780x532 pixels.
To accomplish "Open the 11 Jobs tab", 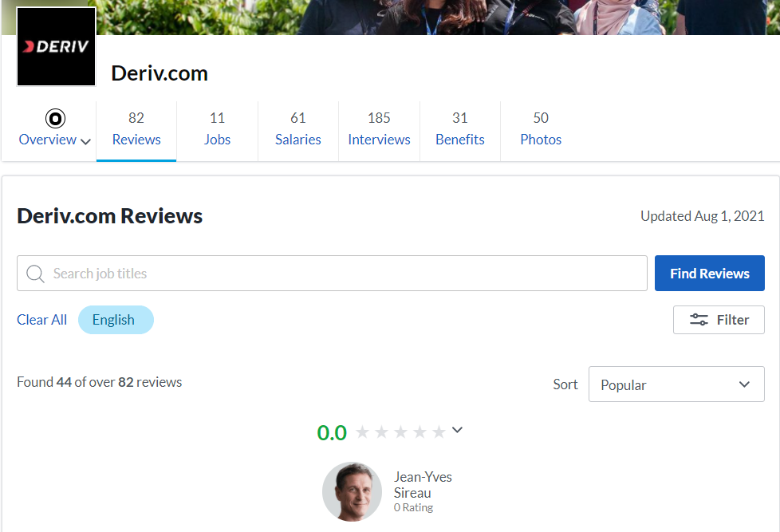I will click(218, 130).
